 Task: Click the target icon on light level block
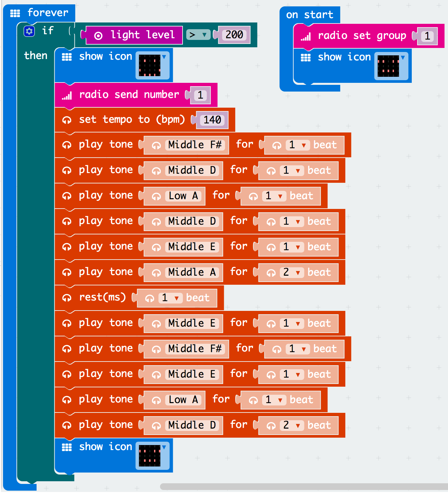coord(98,36)
